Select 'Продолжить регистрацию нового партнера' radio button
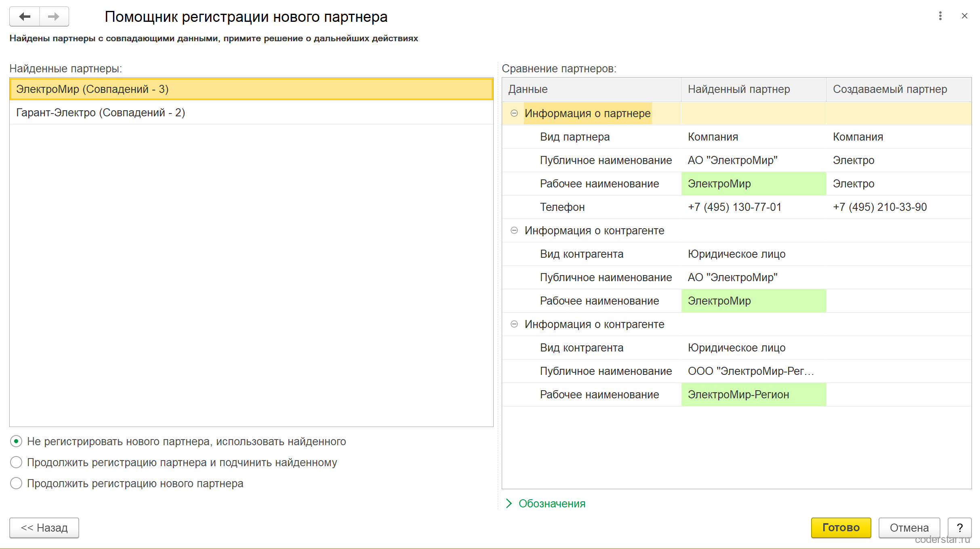Viewport: 980px width, 549px height. coord(16,483)
